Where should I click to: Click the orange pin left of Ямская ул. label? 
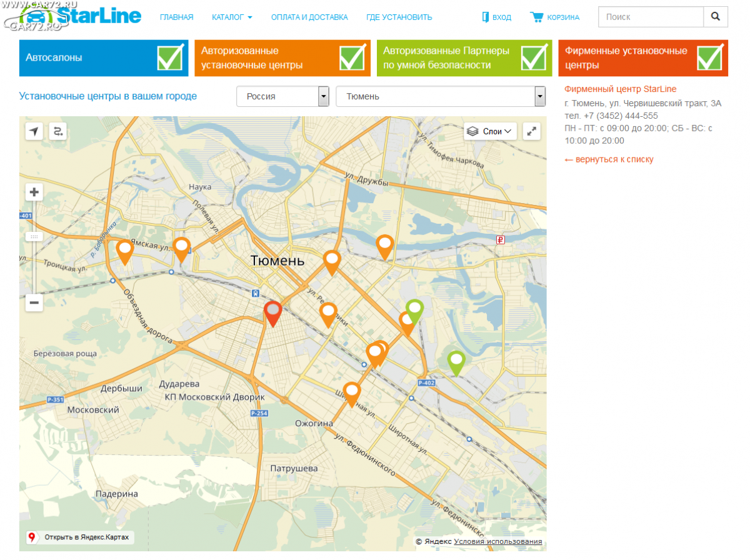click(x=126, y=251)
